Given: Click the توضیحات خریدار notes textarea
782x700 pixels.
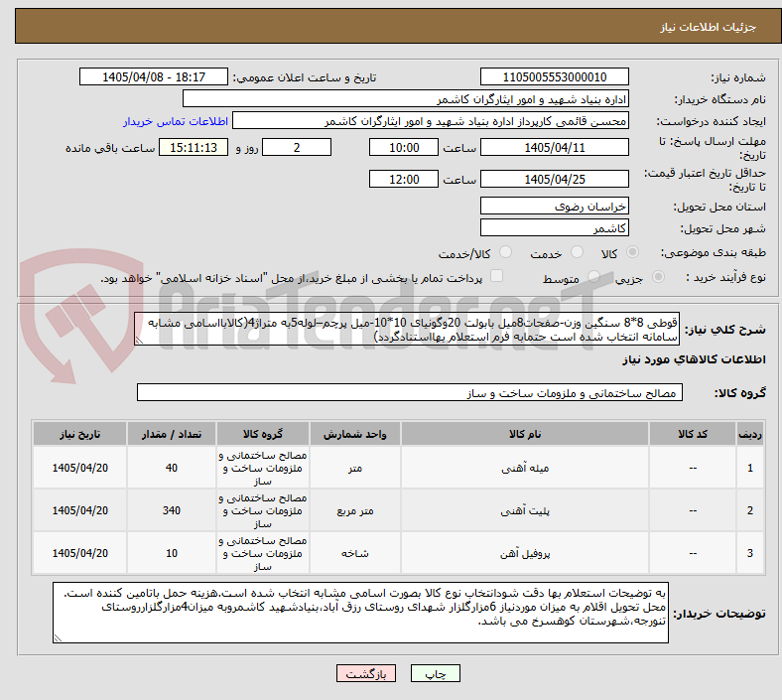Looking at the screenshot, I should point(360,613).
